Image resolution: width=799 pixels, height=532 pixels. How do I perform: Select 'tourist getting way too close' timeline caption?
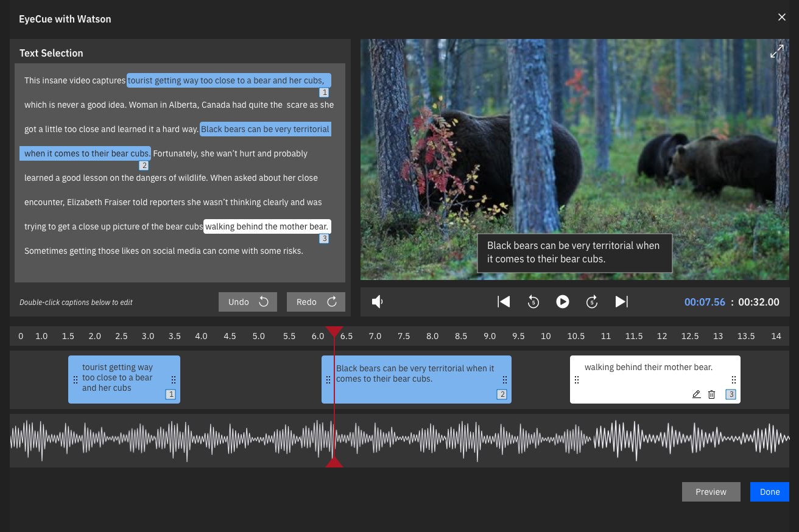pyautogui.click(x=119, y=377)
